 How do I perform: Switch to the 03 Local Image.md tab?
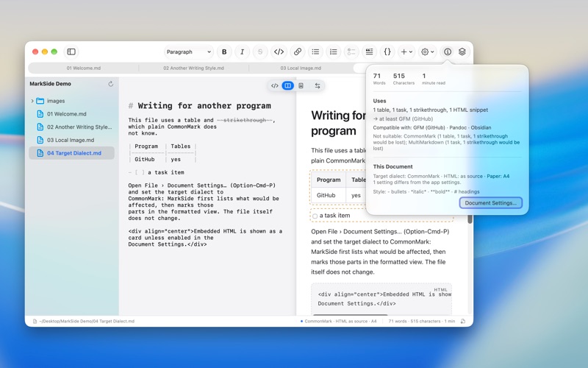301,68
